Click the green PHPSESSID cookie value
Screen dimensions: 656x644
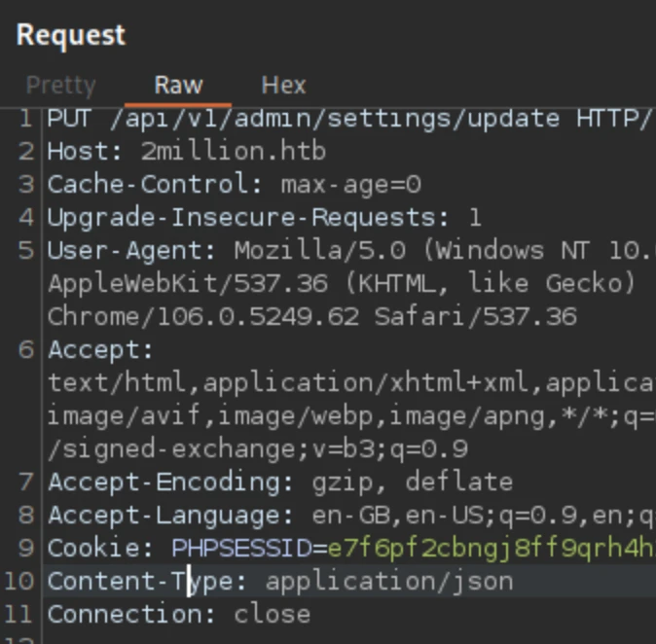click(x=492, y=549)
